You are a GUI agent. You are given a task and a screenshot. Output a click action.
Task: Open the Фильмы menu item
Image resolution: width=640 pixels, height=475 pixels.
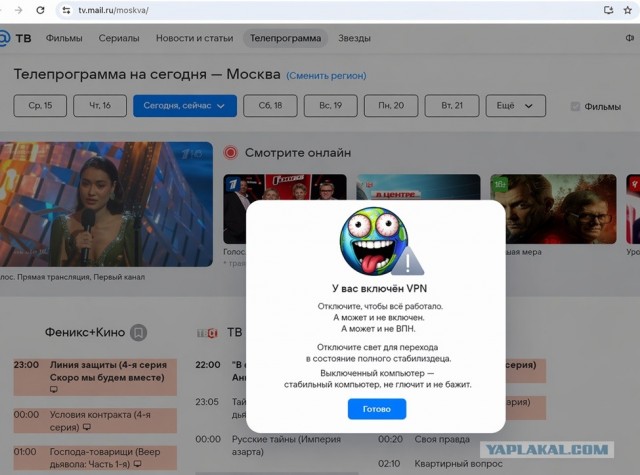[x=64, y=38]
